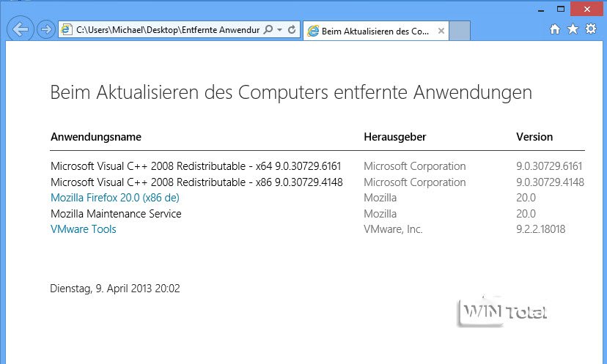Click the browser Forward arrow button
The width and height of the screenshot is (607, 364).
(45, 30)
